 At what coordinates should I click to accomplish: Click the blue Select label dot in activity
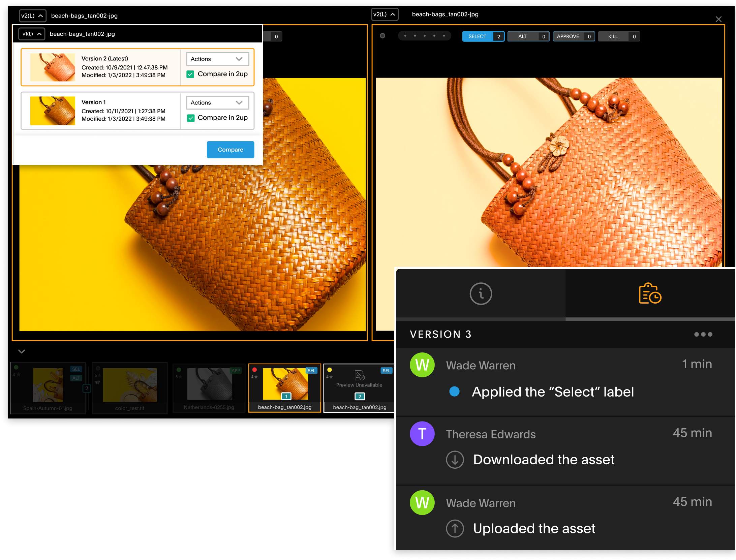pyautogui.click(x=454, y=391)
